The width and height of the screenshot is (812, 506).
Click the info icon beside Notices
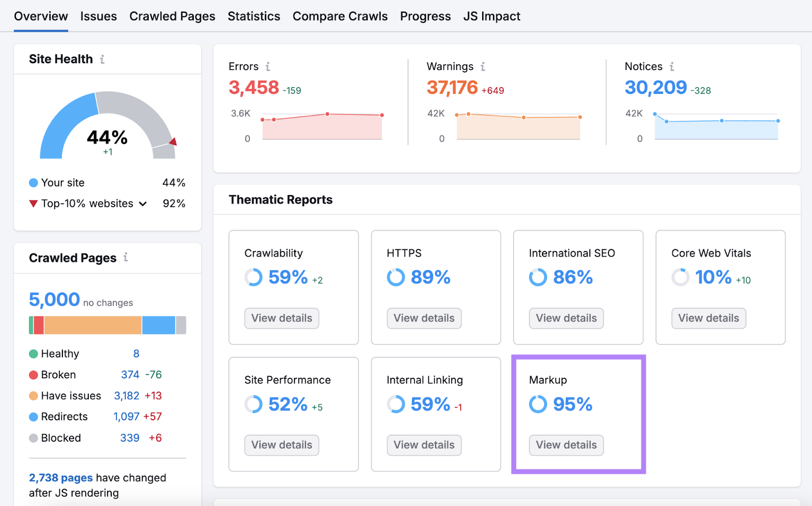671,66
